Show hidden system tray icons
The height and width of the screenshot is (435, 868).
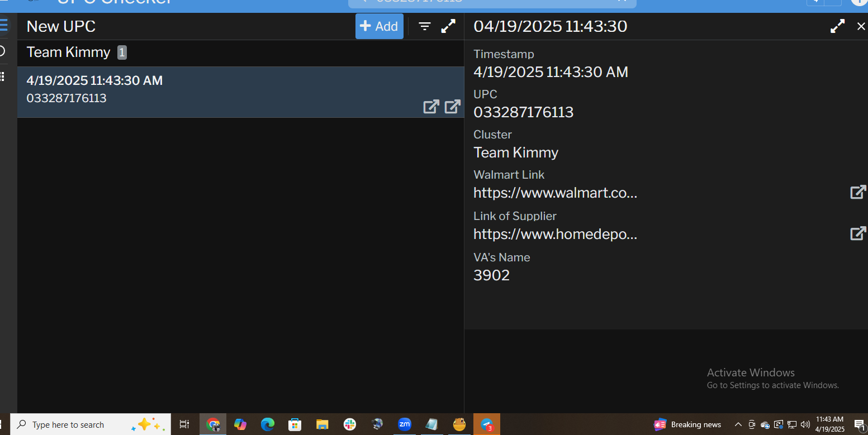(x=738, y=424)
